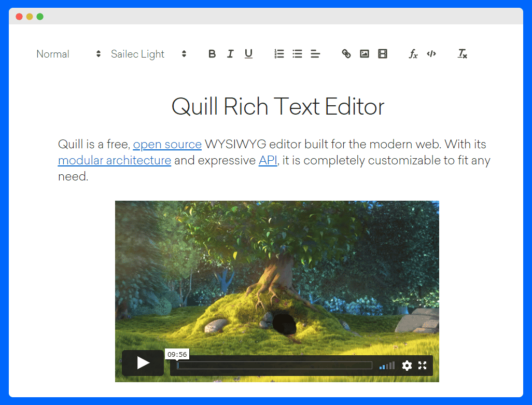Open text alignment options

click(315, 54)
